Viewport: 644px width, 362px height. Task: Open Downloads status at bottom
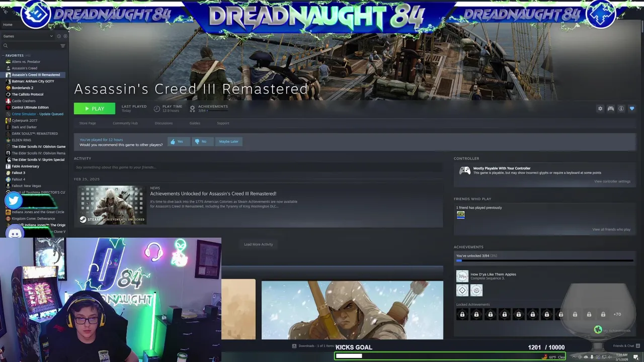313,346
